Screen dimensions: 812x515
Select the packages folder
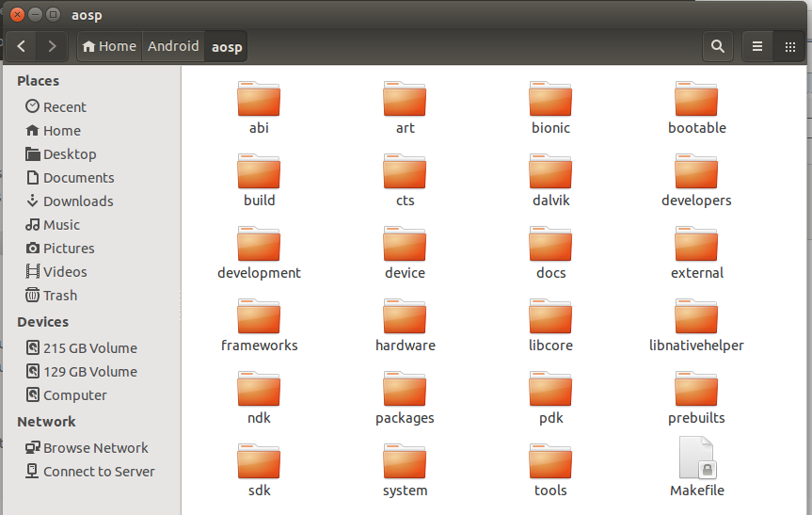pyautogui.click(x=405, y=398)
